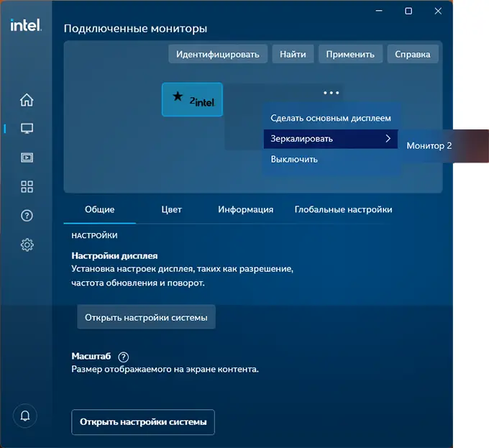Switch to Глобальные настройки tab

(343, 209)
